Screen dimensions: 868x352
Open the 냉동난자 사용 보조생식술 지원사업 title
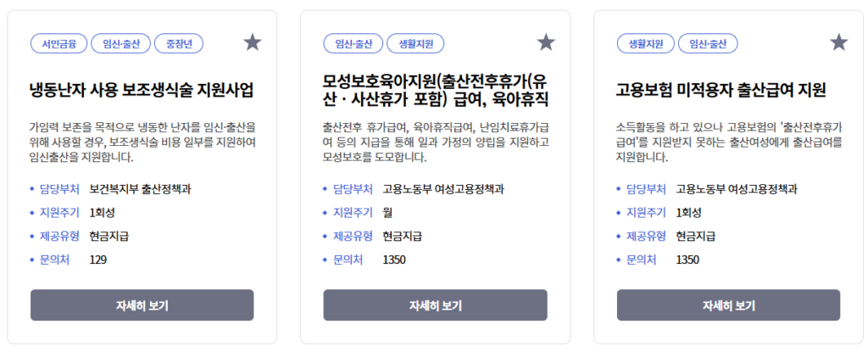click(x=142, y=90)
